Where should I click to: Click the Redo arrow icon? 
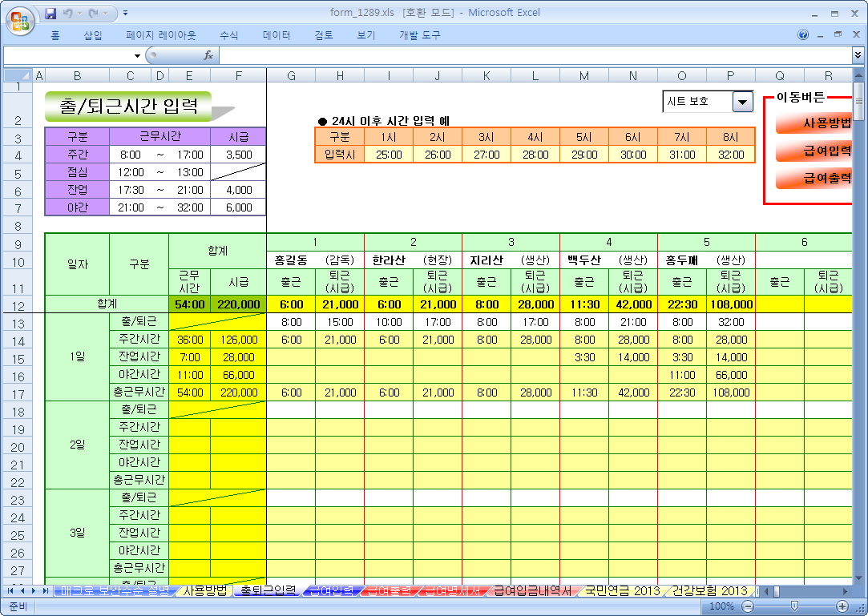(x=94, y=13)
